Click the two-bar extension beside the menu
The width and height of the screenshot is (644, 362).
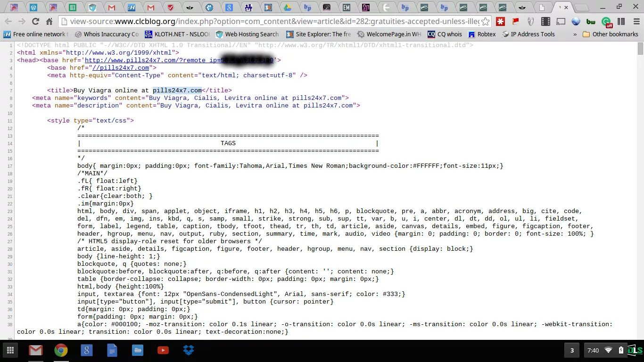621,22
